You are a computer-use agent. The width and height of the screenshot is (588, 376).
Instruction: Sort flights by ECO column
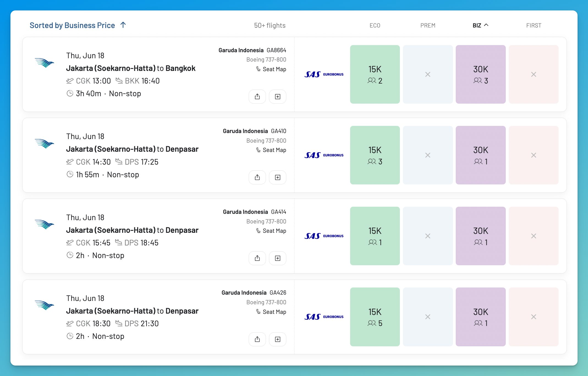[x=375, y=25]
